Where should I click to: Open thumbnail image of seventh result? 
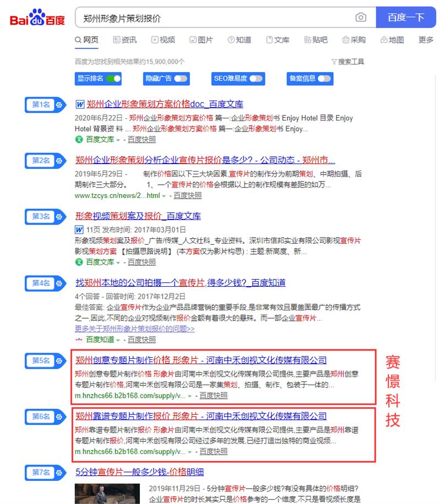(107, 494)
